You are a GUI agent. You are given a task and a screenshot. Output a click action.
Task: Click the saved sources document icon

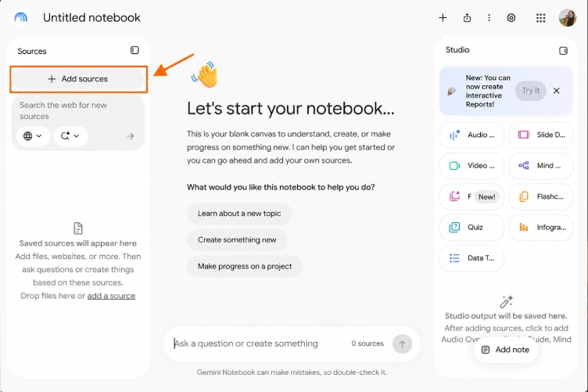pos(78,228)
